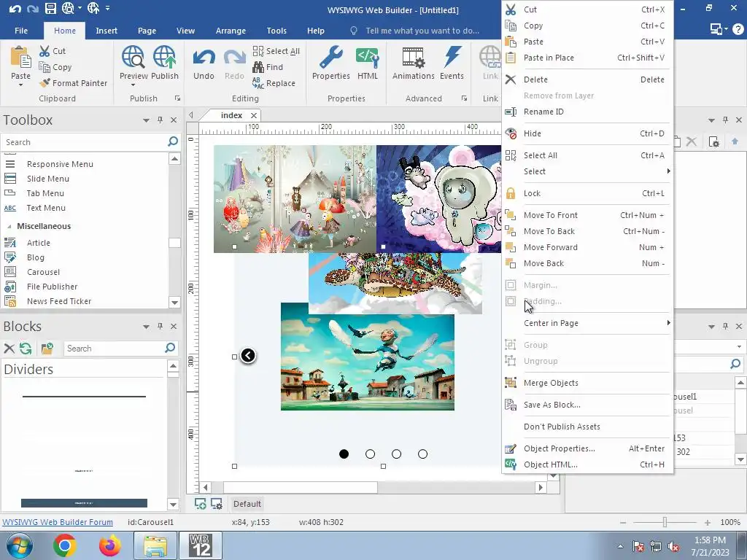Select Carousel in the Toolbox list
The height and width of the screenshot is (560, 747).
43,272
